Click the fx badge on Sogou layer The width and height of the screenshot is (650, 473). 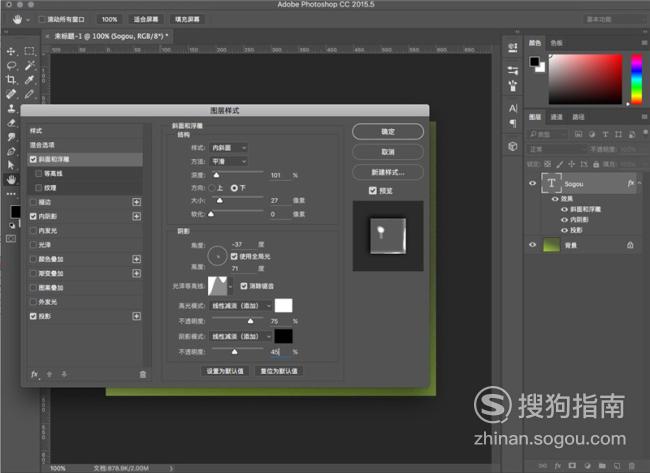point(631,183)
